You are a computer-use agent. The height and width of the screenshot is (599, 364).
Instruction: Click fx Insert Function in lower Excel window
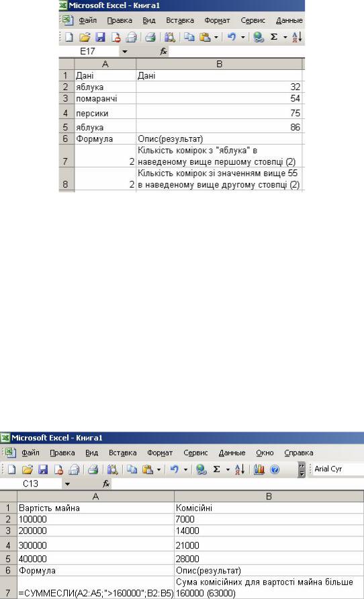coord(106,483)
